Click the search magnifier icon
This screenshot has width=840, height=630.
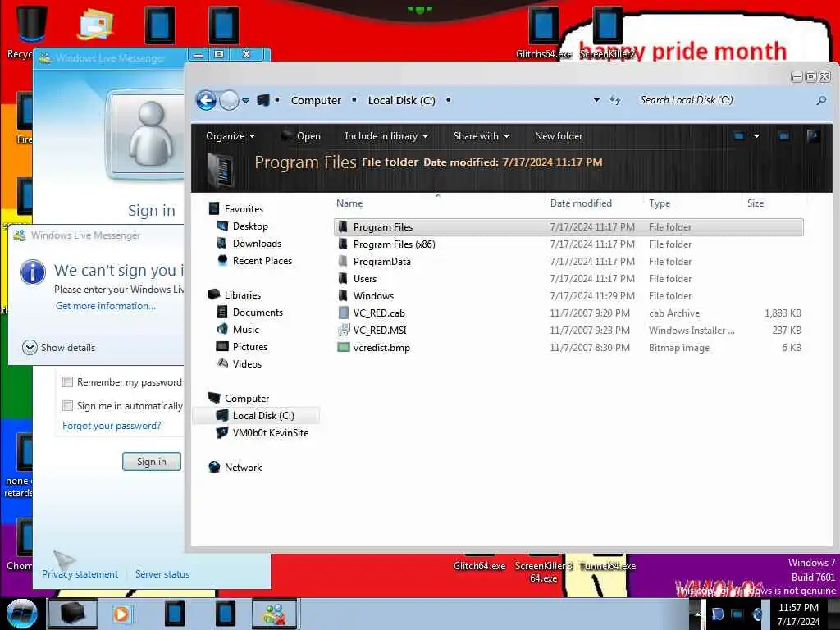820,100
